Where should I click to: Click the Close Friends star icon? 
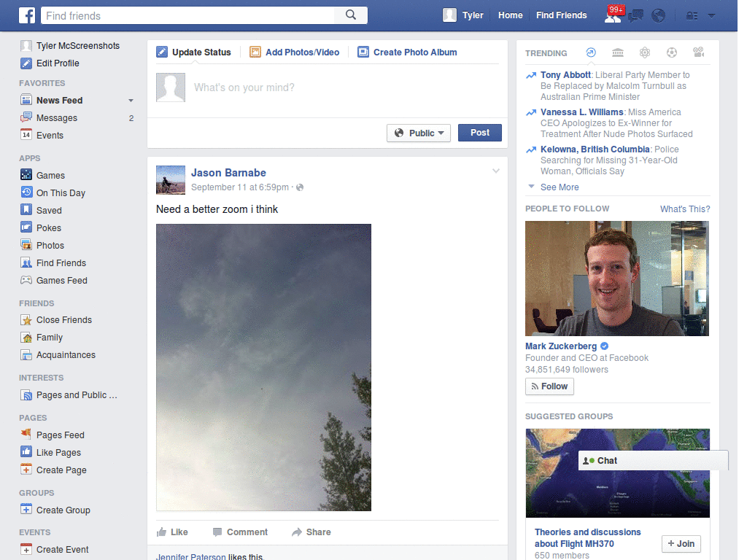(26, 319)
